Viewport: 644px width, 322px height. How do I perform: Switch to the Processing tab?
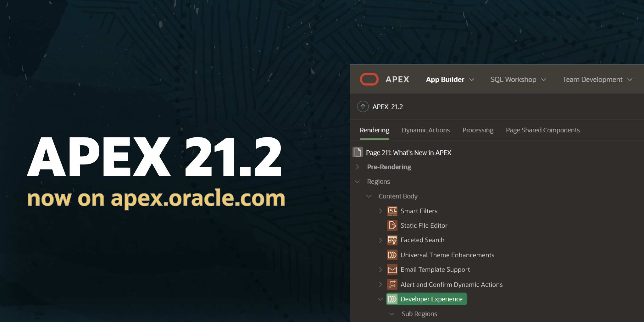click(478, 130)
